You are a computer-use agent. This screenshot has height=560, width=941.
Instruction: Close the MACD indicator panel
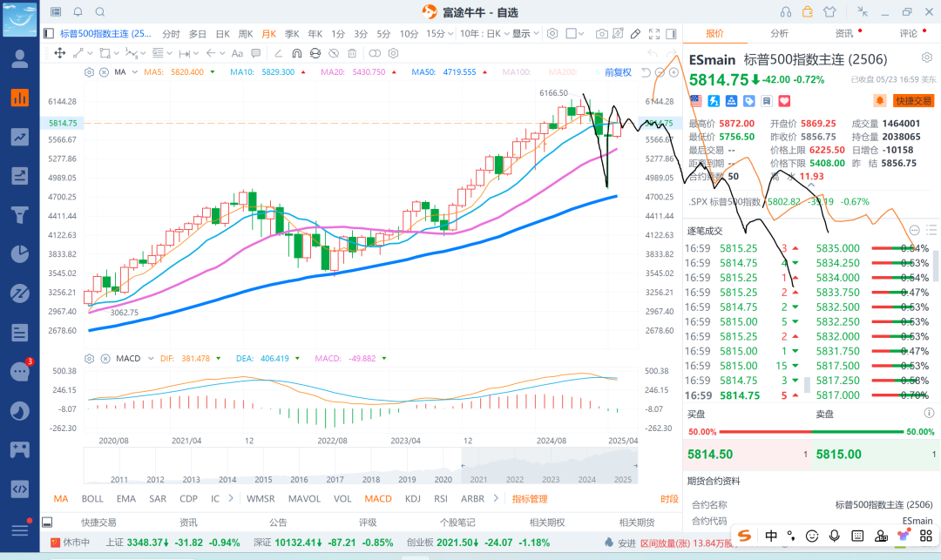pos(105,359)
